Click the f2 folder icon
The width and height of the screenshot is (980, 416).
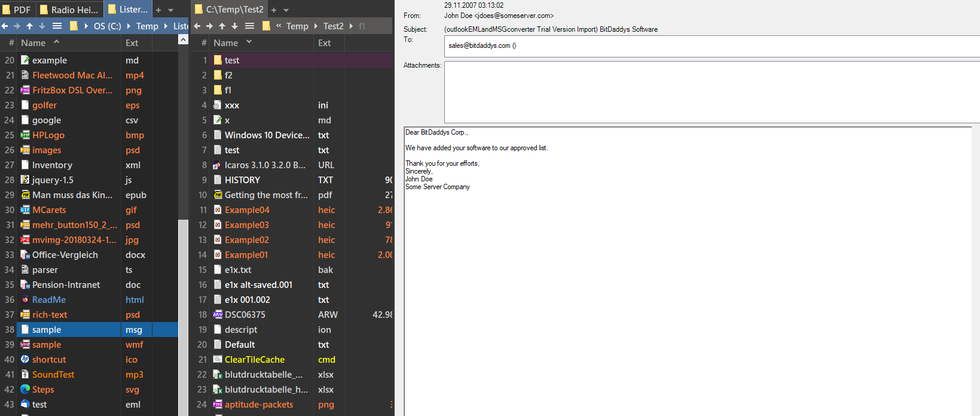[x=218, y=75]
